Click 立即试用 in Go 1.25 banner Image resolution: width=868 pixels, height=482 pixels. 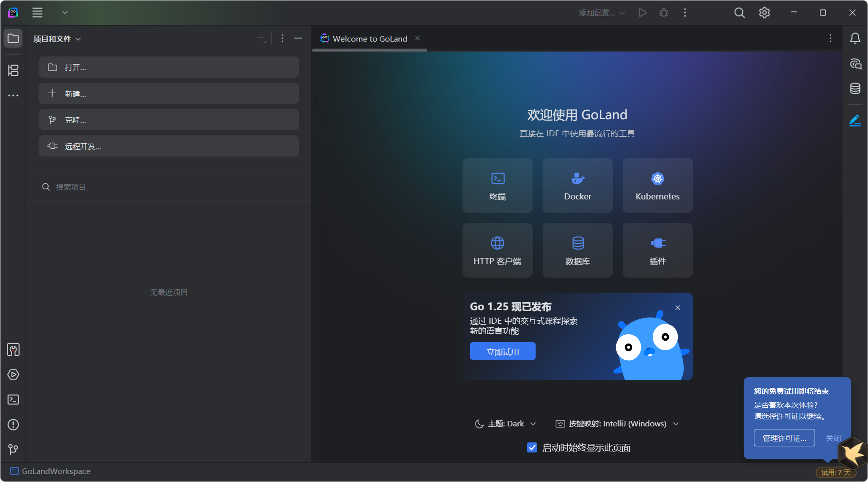503,351
